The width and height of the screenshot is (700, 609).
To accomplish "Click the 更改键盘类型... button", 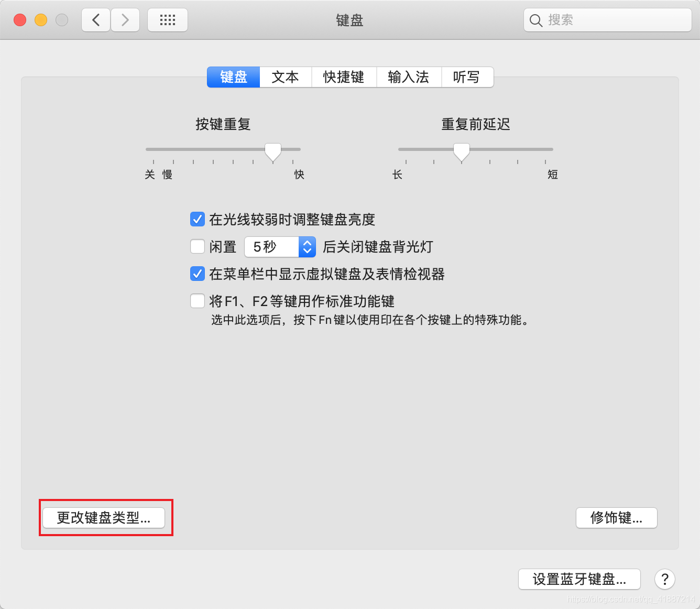I will pyautogui.click(x=104, y=518).
